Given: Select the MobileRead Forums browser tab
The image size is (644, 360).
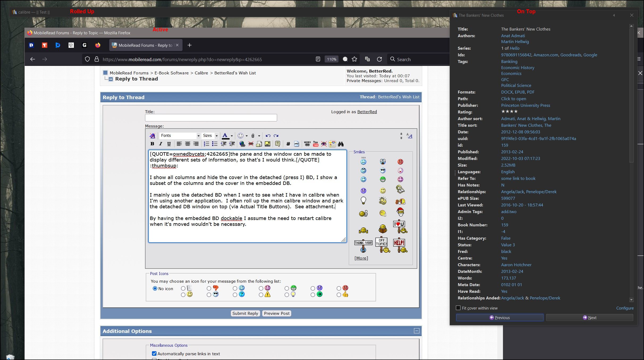Looking at the screenshot, I should tap(145, 45).
